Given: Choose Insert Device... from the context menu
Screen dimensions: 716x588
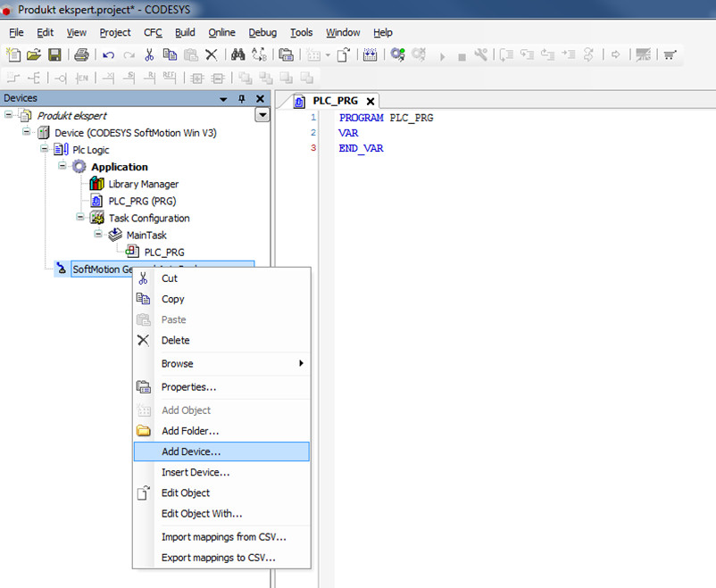Looking at the screenshot, I should tap(221, 472).
